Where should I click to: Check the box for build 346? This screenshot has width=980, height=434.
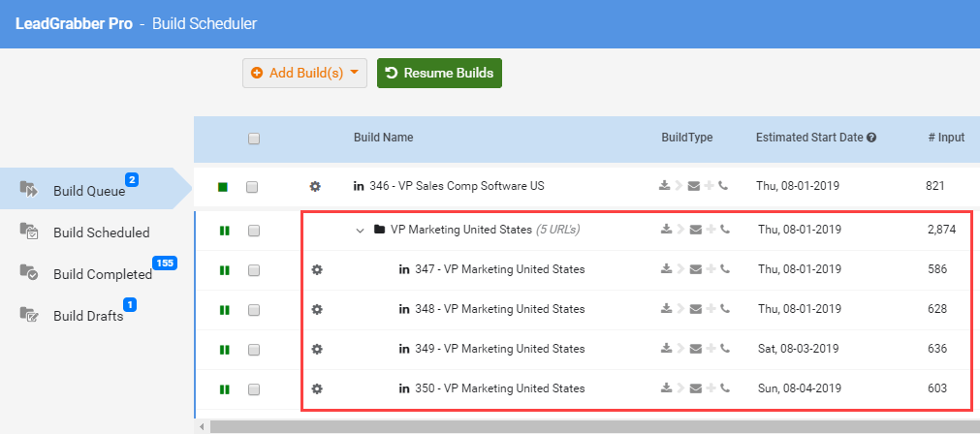[252, 187]
